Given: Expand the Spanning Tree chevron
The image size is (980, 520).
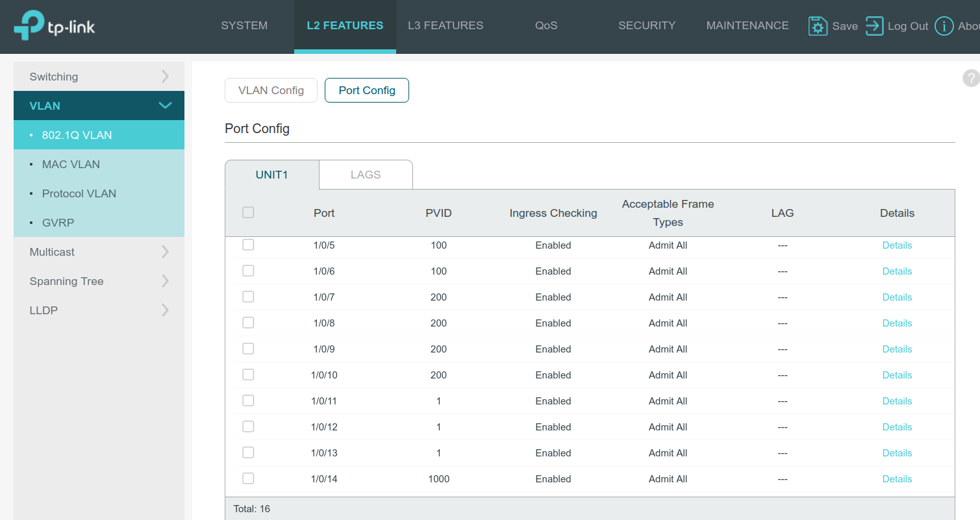Looking at the screenshot, I should [165, 281].
